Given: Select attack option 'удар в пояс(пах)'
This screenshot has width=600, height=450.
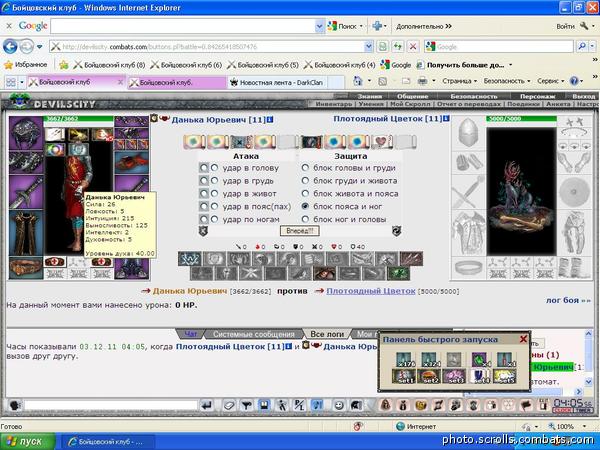Looking at the screenshot, I should [214, 207].
